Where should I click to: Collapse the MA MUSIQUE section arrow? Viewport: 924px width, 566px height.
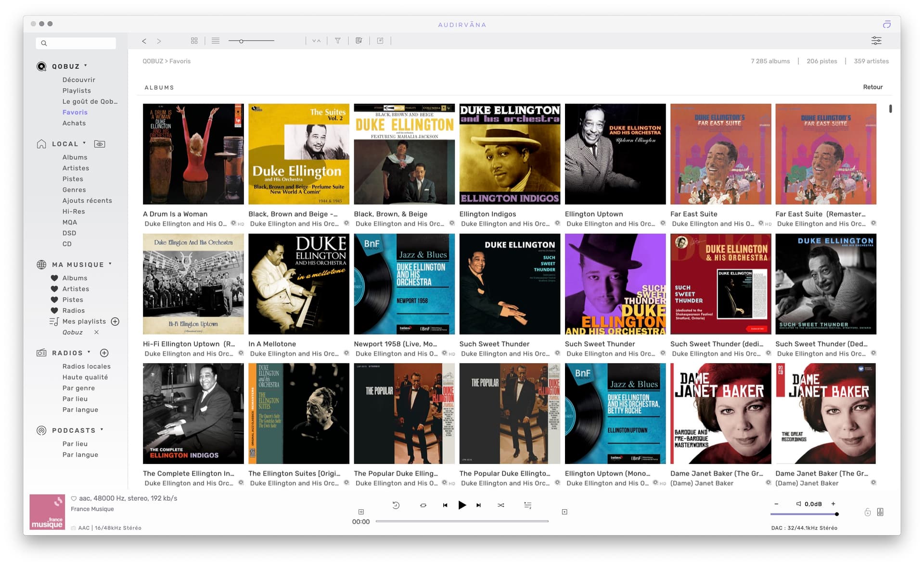(110, 264)
